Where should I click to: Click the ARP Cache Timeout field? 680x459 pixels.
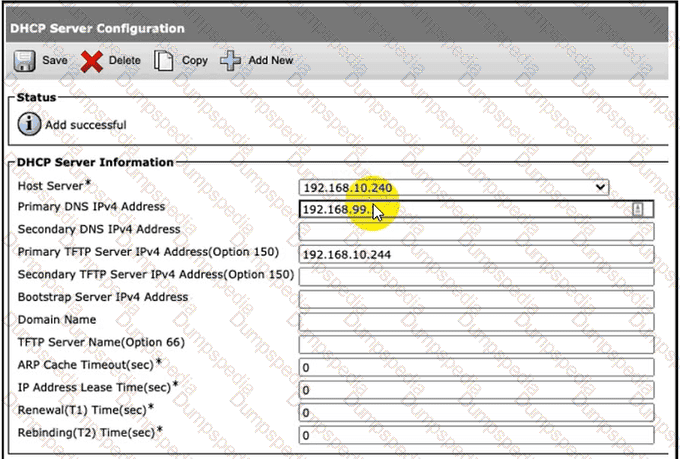point(476,367)
